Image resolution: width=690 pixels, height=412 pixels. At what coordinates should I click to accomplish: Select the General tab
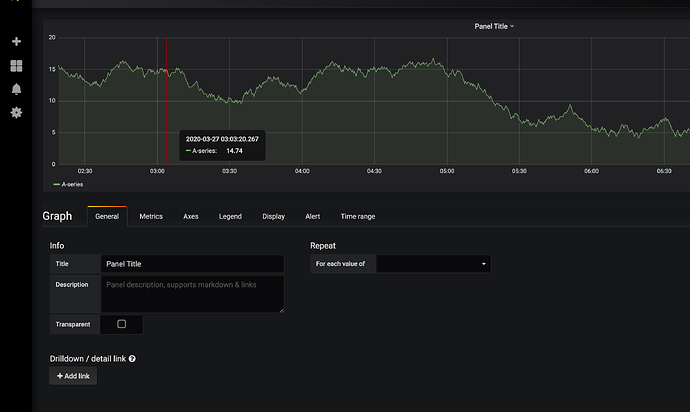coord(107,216)
